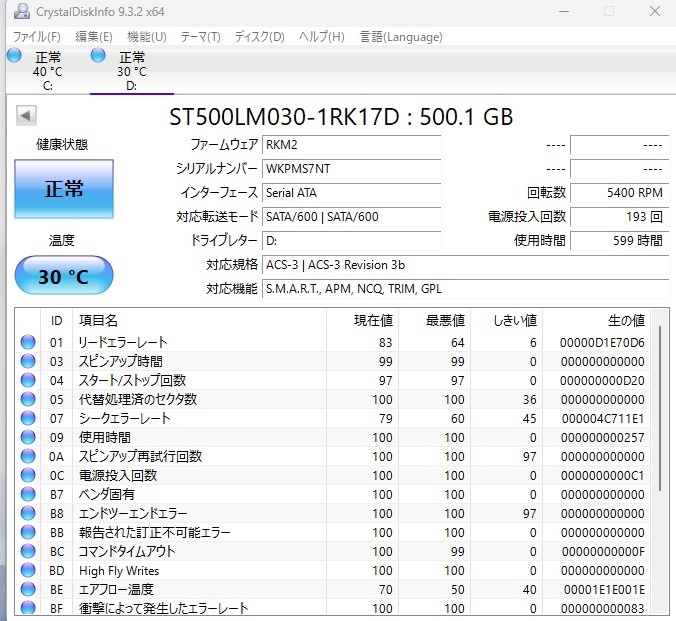Click the status dot for attribute 0A スピンアップ再試行回数
676x621 pixels.
pyautogui.click(x=28, y=456)
